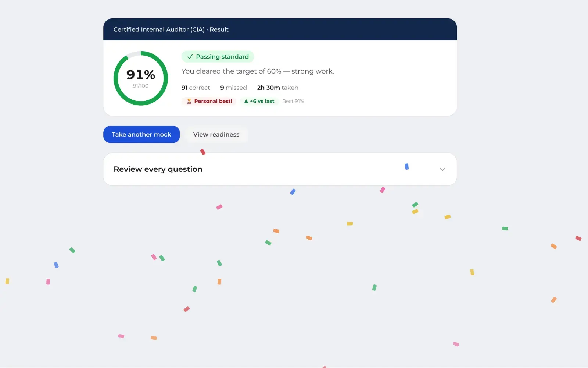Click the 2h 30m taken stat
This screenshot has width=588, height=368.
pos(277,88)
